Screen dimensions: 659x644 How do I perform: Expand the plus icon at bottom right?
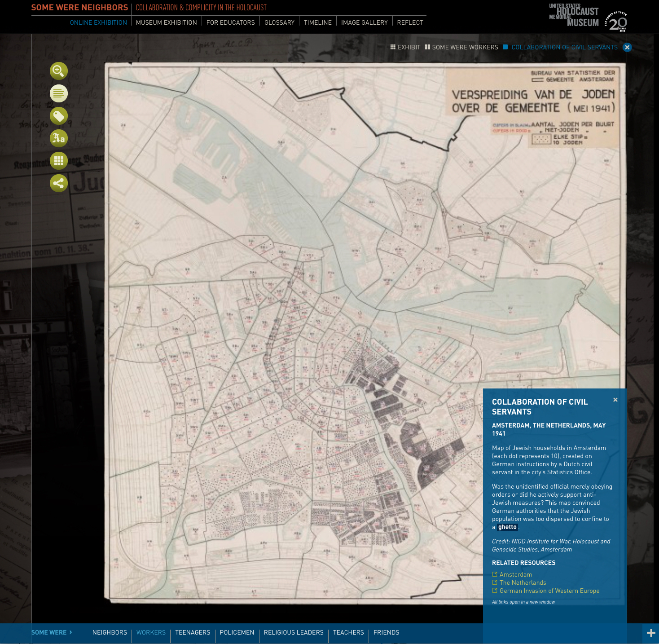point(651,633)
